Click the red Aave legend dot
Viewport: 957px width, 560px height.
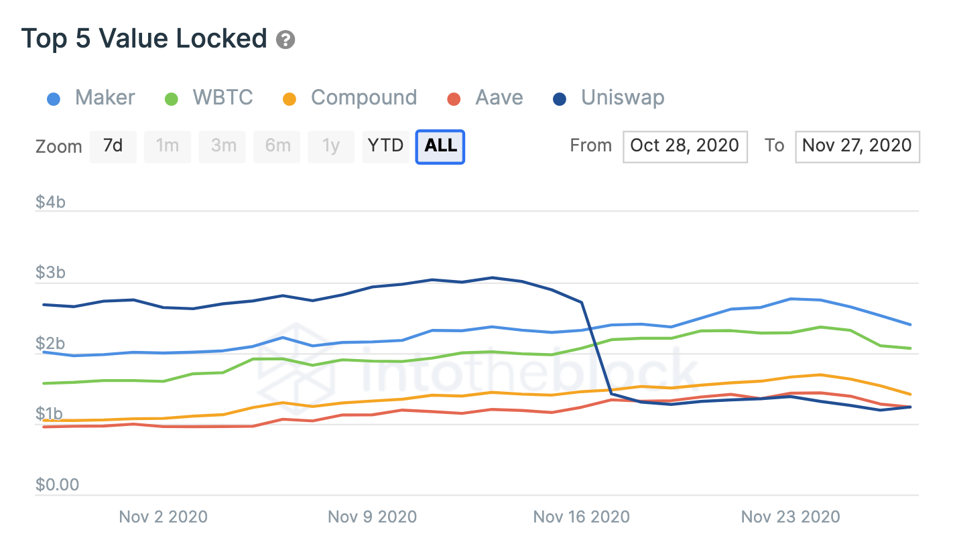tap(454, 99)
